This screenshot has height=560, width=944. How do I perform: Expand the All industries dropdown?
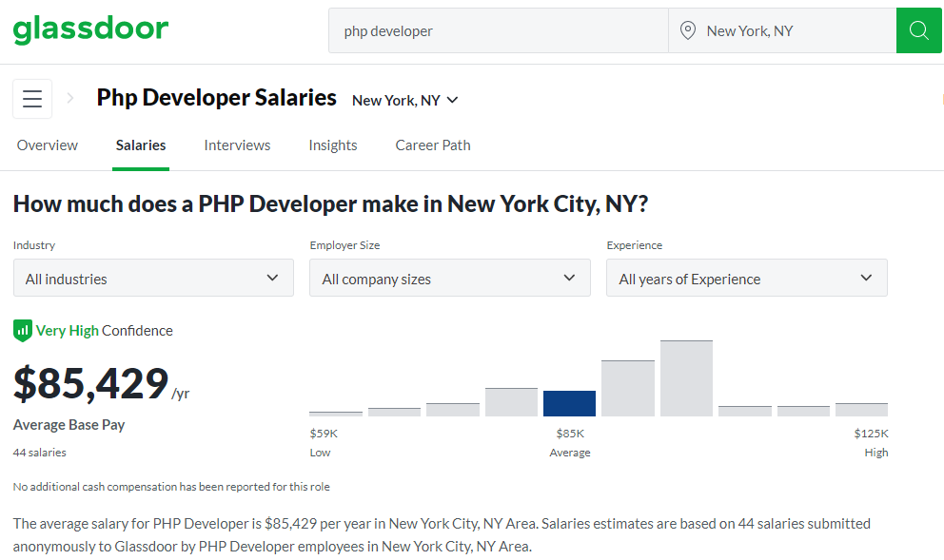coord(153,278)
